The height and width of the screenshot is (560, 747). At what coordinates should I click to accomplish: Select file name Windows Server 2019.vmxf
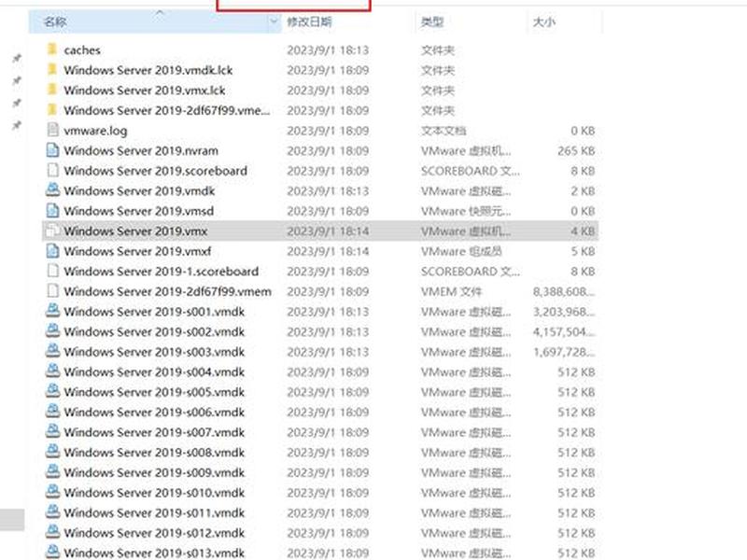(137, 251)
